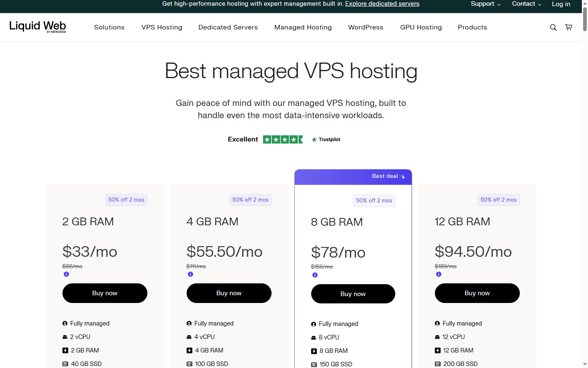Click the 12 GB RAM feature bolt icon

[438, 350]
